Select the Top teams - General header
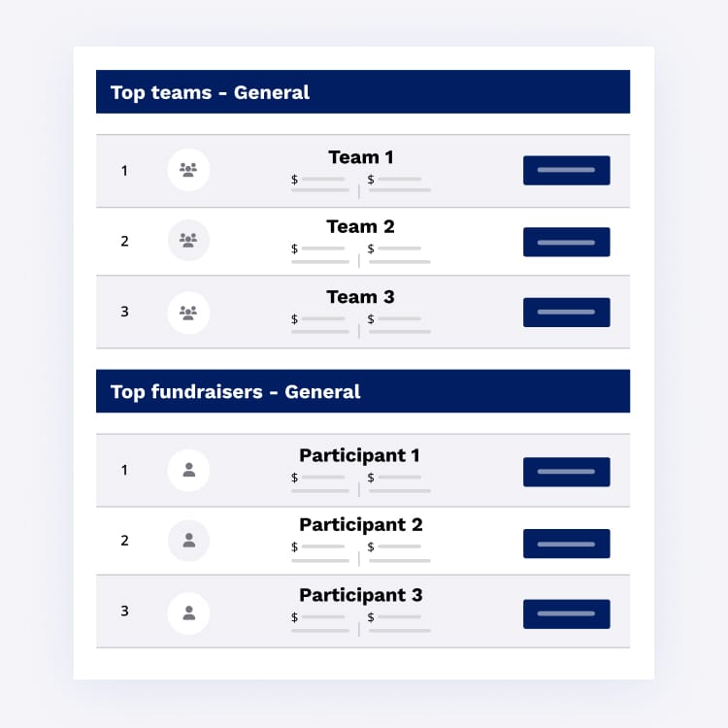 (210, 93)
